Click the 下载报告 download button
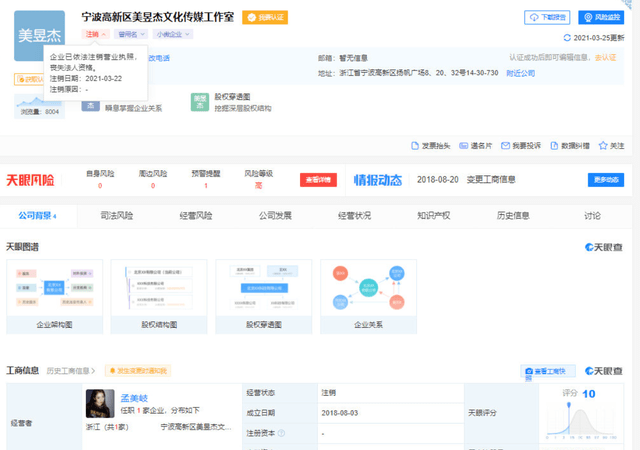 pyautogui.click(x=546, y=18)
